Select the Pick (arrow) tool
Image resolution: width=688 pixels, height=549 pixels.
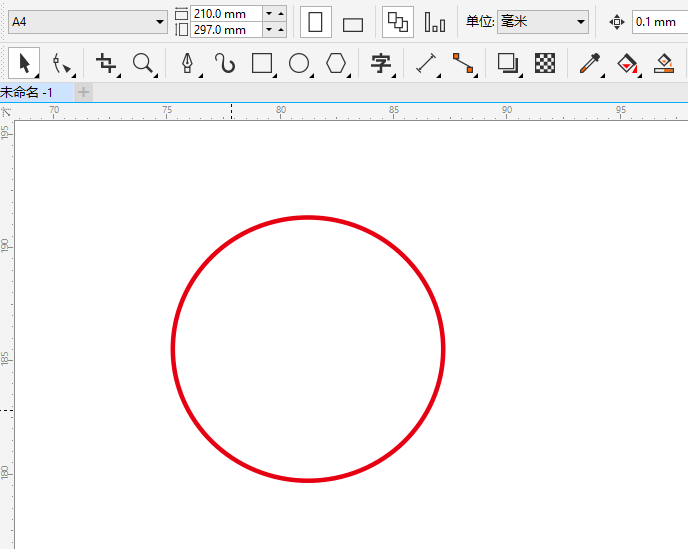tap(24, 63)
